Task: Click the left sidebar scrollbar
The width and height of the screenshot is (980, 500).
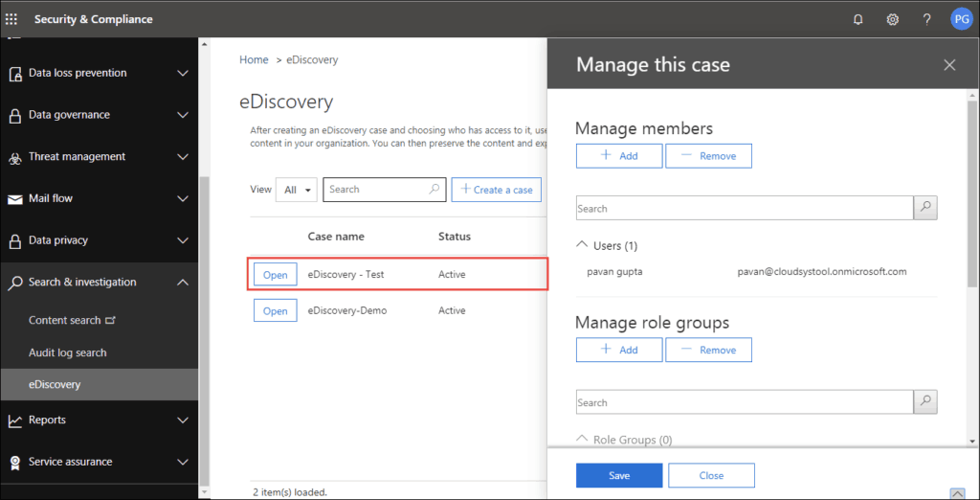Action: (x=203, y=331)
